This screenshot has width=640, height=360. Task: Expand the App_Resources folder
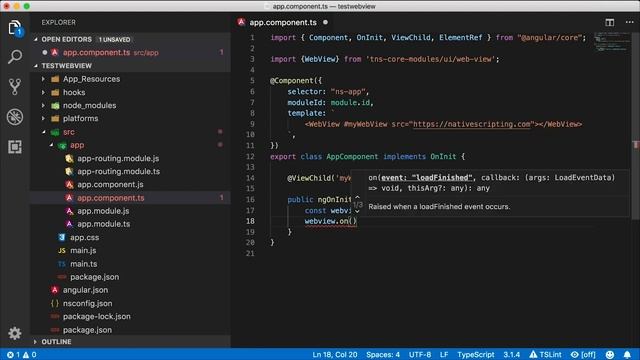(x=43, y=79)
